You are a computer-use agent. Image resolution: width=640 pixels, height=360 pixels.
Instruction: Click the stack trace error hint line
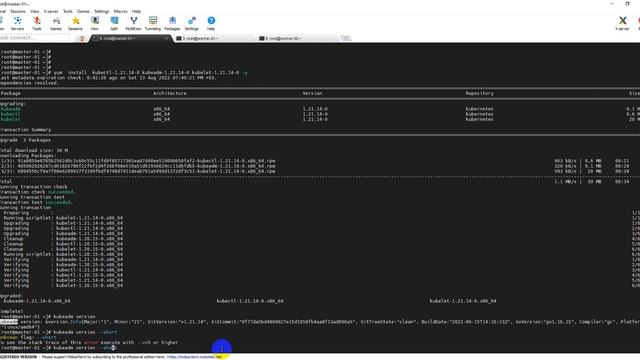(89, 342)
